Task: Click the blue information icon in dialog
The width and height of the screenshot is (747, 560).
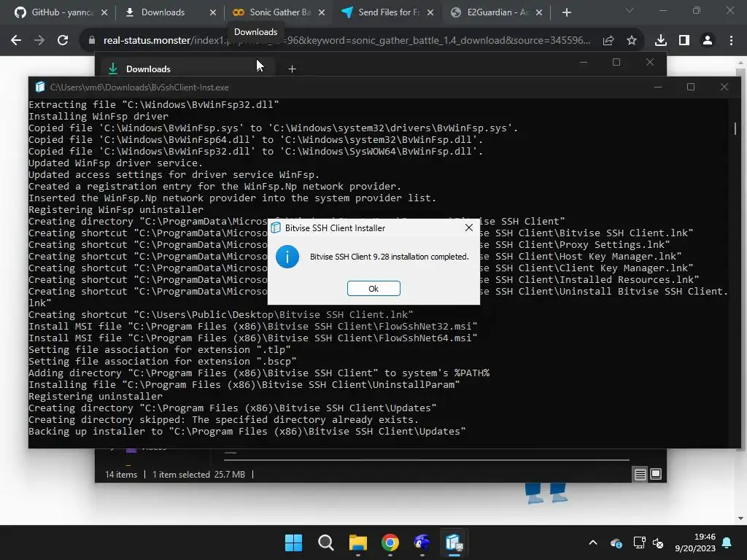Action: pyautogui.click(x=287, y=257)
